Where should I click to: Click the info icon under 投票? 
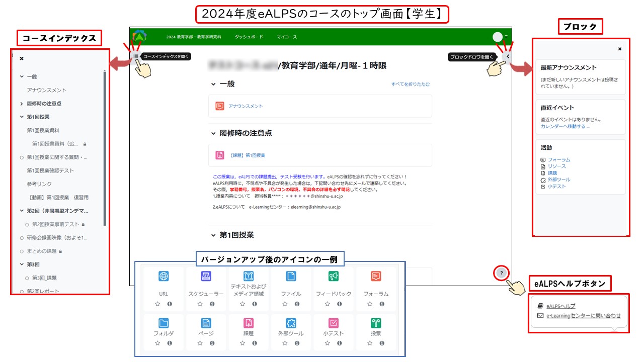click(382, 343)
